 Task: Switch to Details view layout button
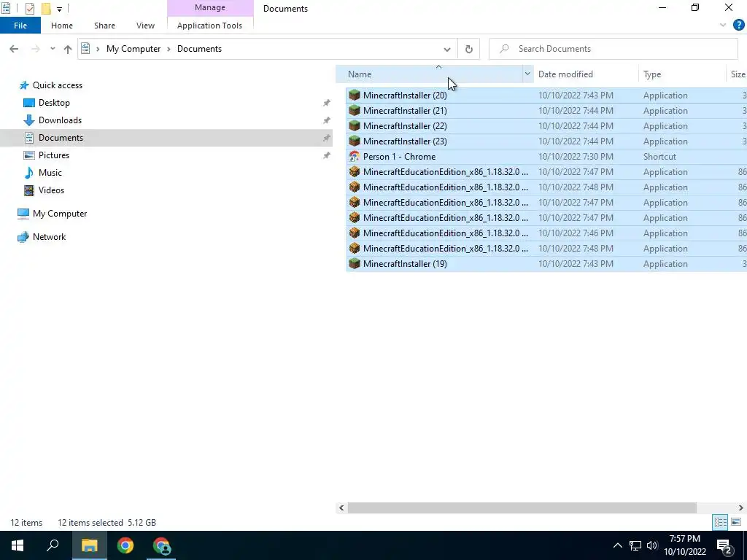720,522
